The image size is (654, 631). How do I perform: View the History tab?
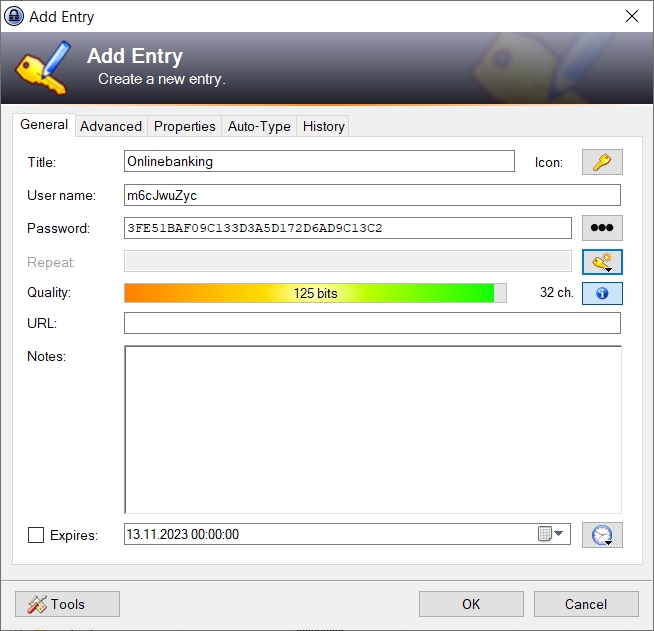[323, 126]
